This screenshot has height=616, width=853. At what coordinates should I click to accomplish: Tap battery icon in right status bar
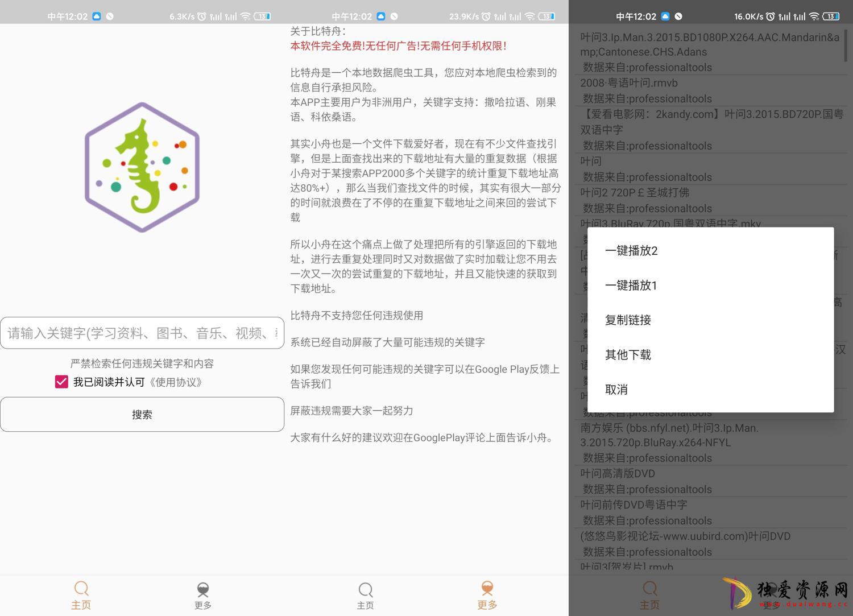831,16
